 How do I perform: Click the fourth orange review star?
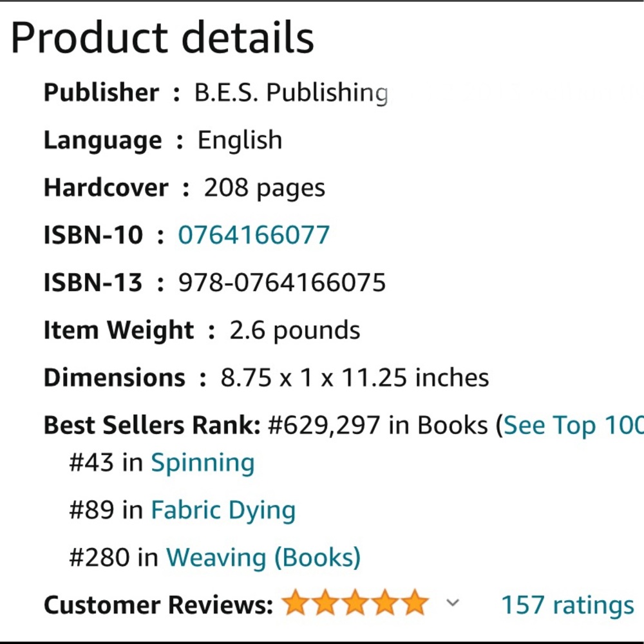385,602
